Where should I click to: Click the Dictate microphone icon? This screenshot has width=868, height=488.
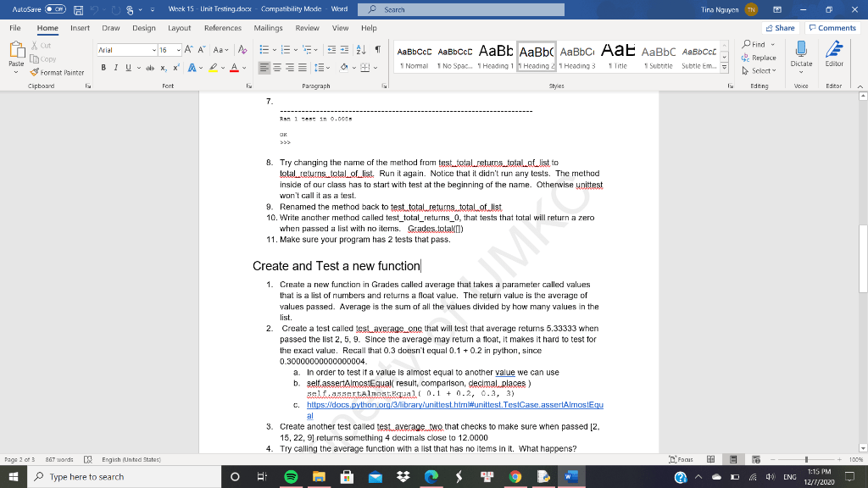click(801, 50)
